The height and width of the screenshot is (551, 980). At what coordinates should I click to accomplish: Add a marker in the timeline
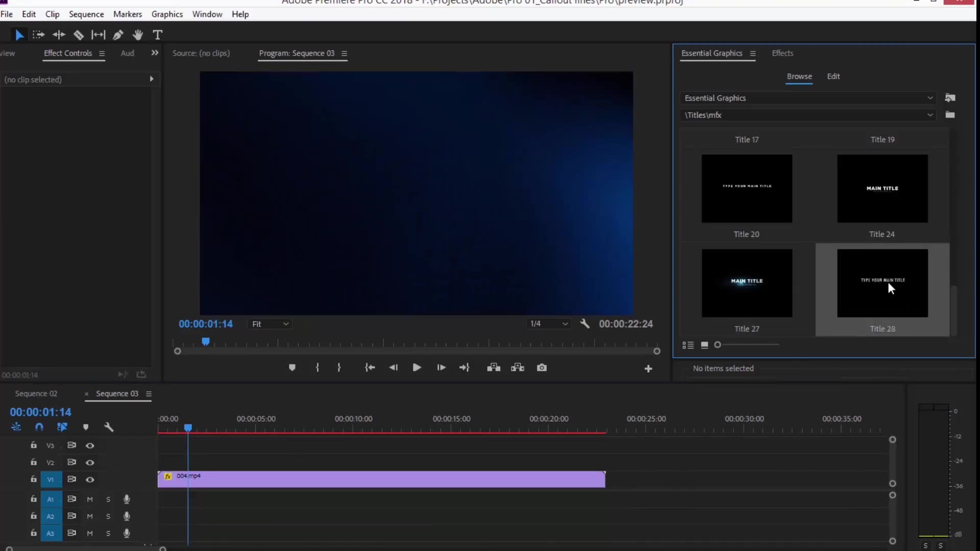click(x=86, y=427)
